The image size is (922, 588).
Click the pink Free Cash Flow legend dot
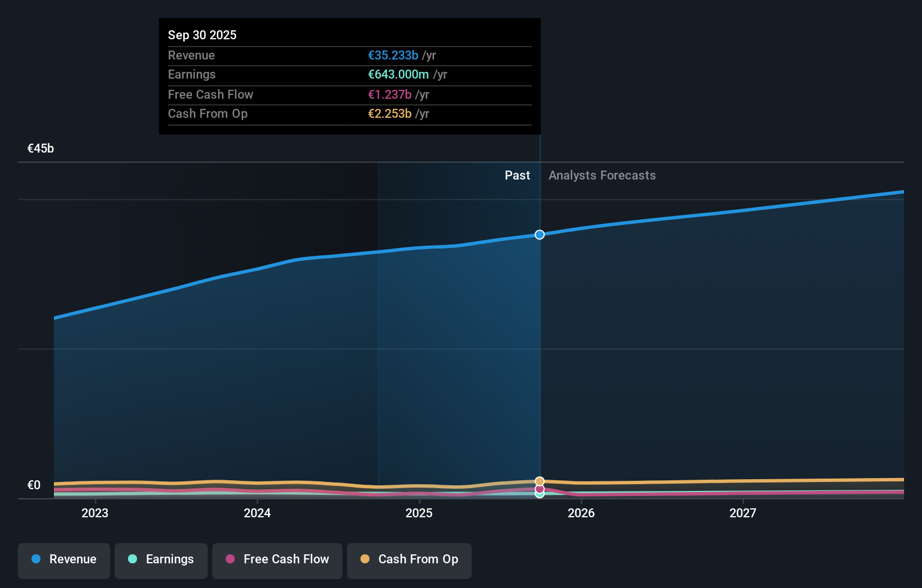pos(230,559)
